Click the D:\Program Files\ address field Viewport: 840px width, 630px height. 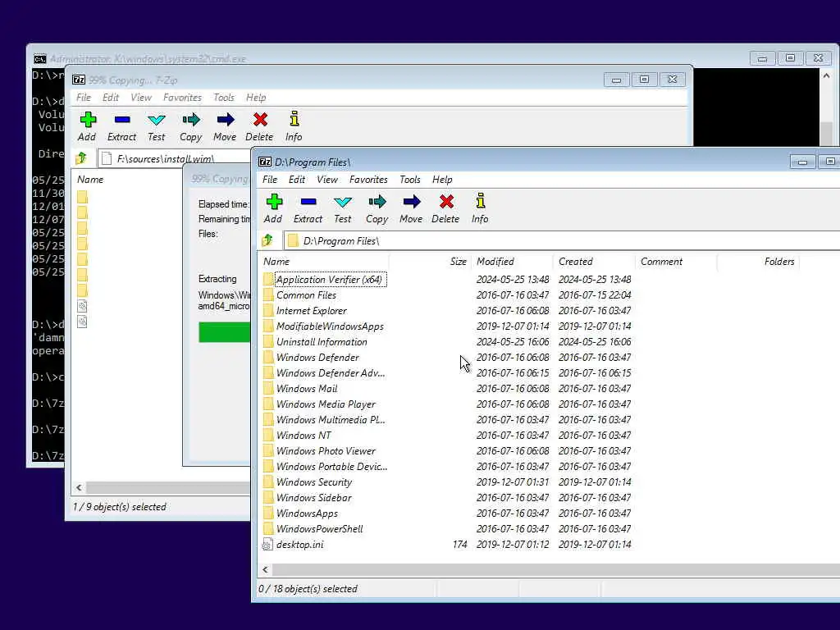(x=561, y=240)
